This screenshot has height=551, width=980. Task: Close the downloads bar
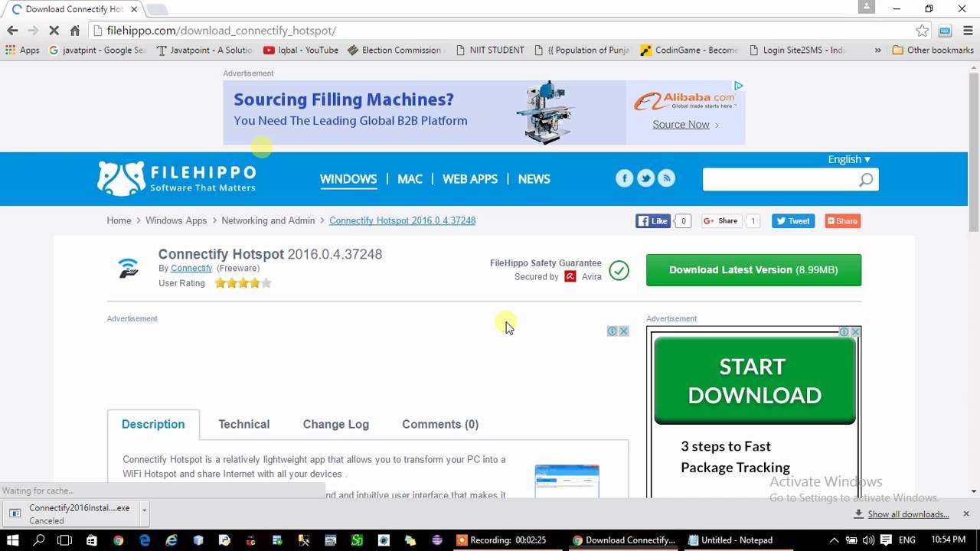pos(966,514)
